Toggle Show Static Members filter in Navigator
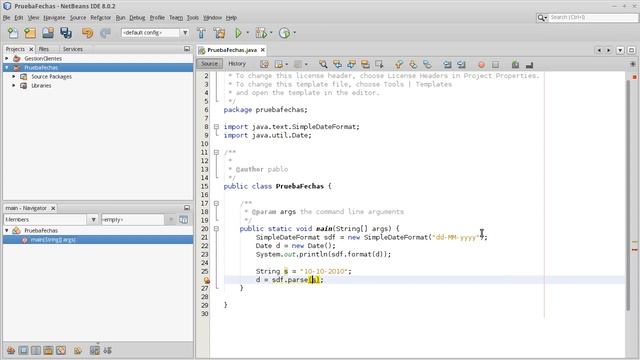Viewport: 640px width, 360px height. pyautogui.click(x=36, y=350)
